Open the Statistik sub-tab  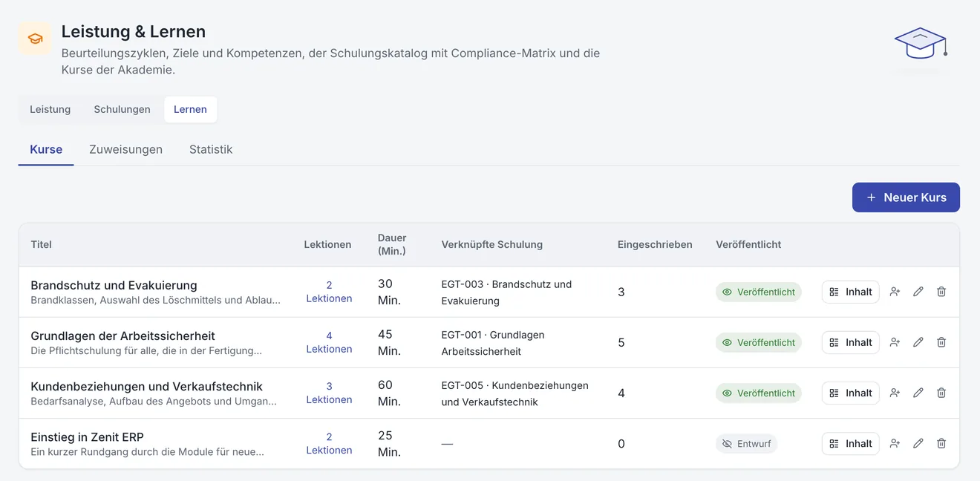coord(211,149)
